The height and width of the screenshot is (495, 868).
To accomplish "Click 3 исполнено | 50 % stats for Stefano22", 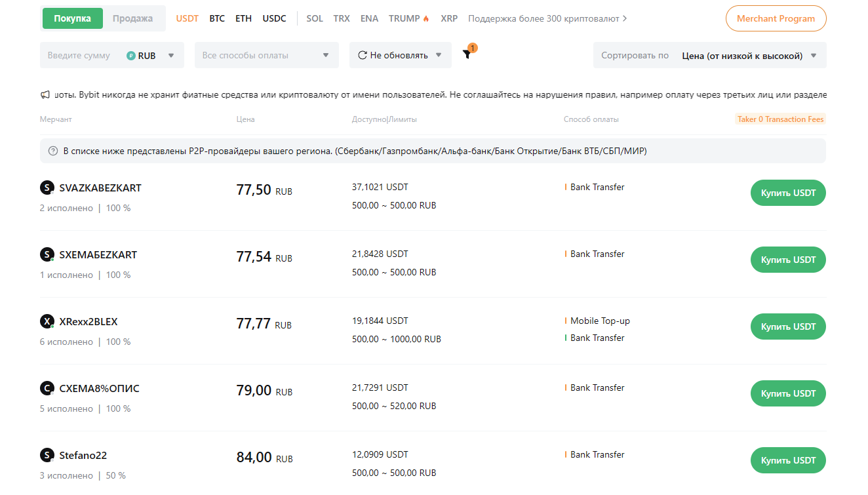I will coord(83,476).
